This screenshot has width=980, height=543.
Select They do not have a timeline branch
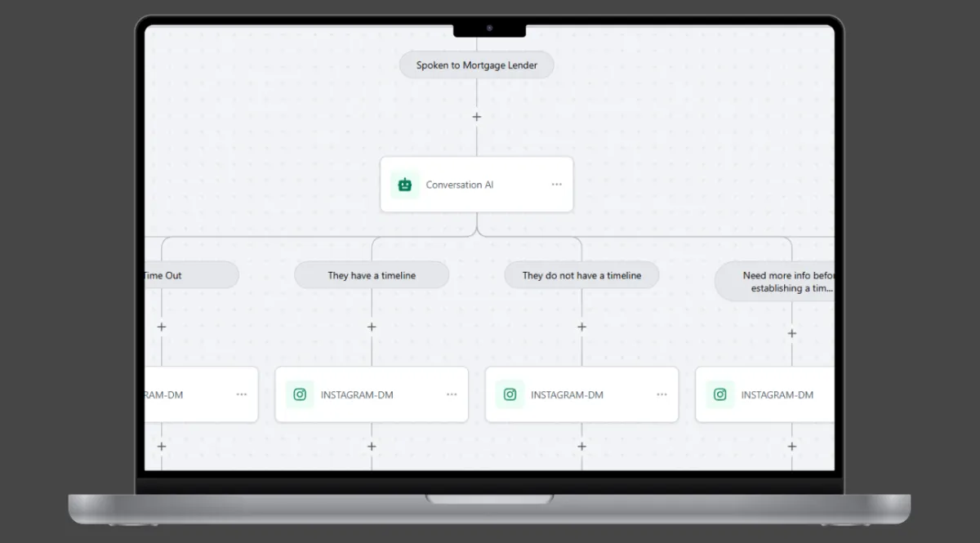(581, 275)
